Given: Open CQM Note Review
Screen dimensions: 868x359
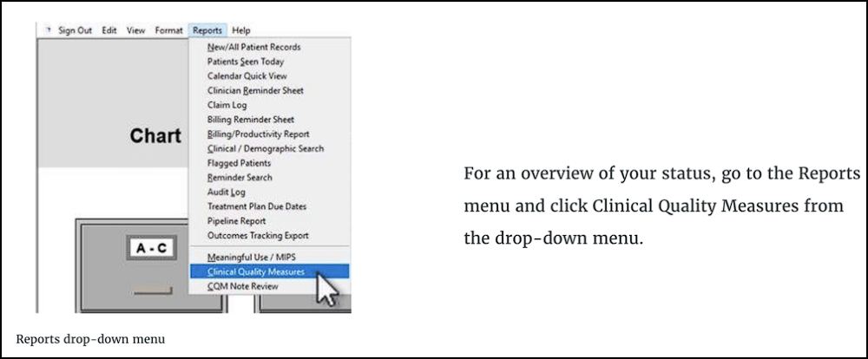Looking at the screenshot, I should click(x=243, y=286).
